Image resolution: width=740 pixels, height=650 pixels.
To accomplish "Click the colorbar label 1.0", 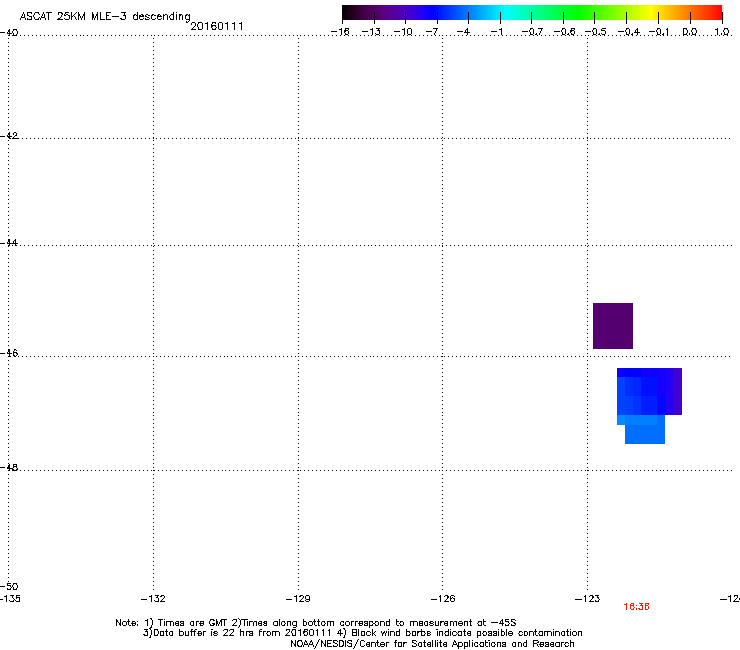I will (722, 32).
